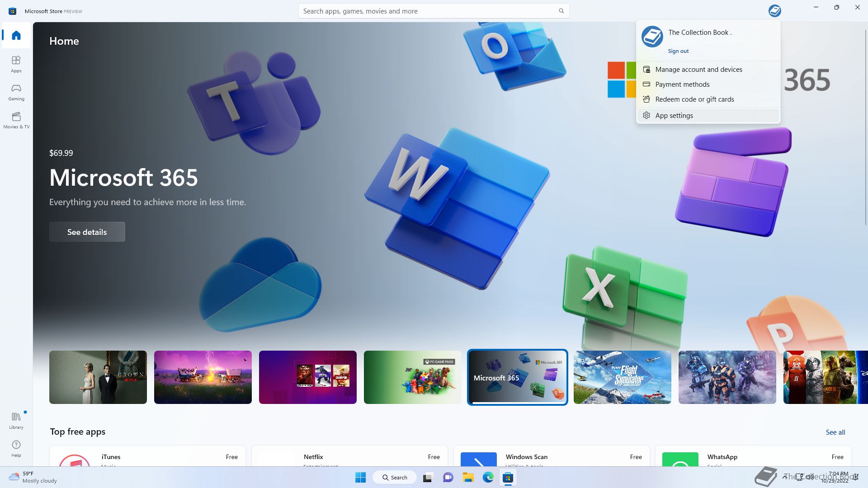Open App settings from the menu
Screen dimensions: 868x488
708,115
